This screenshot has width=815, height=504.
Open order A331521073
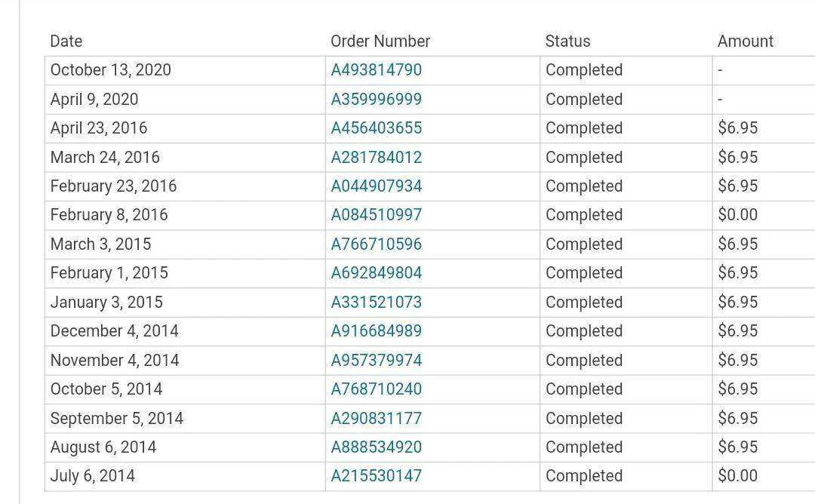pos(377,303)
